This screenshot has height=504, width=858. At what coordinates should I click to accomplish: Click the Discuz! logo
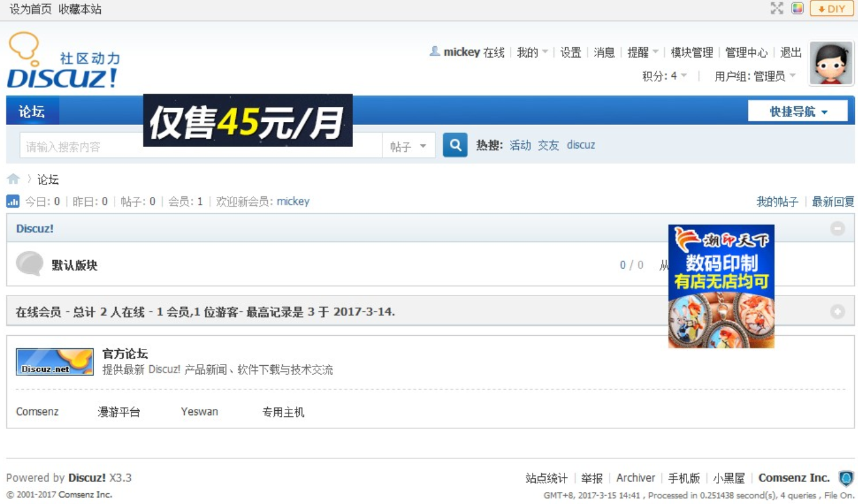pos(63,61)
